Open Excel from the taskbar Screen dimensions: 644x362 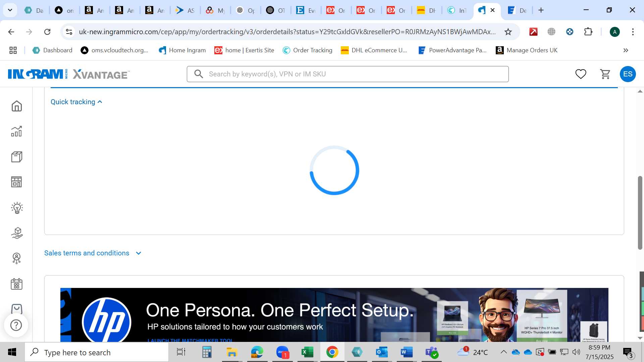click(x=307, y=352)
